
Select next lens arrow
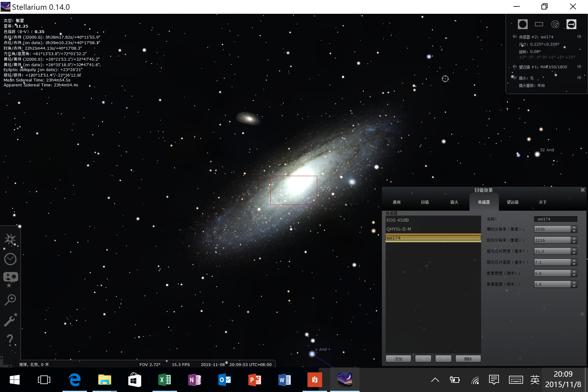(579, 78)
